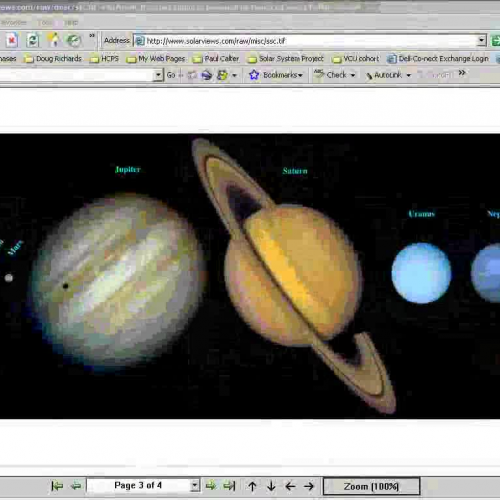Click the pan up arrow
The height and width of the screenshot is (500, 500).
tap(252, 486)
